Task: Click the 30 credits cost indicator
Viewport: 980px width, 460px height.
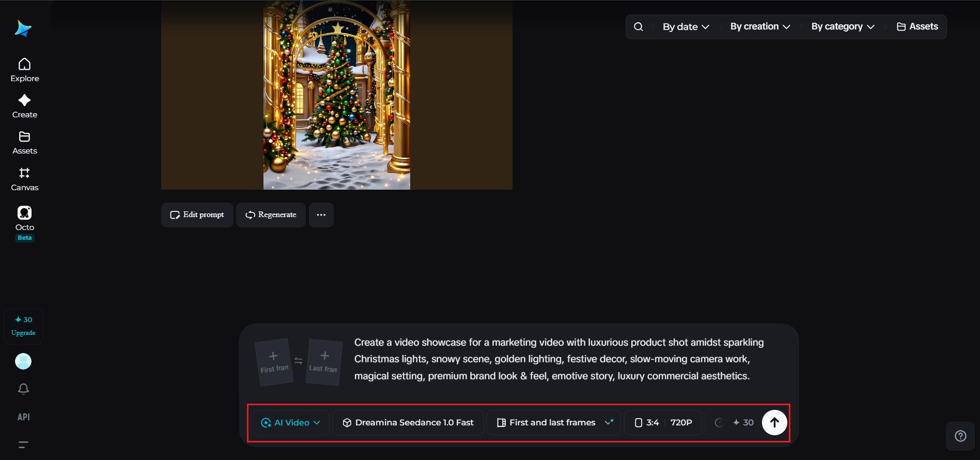Action: [743, 423]
